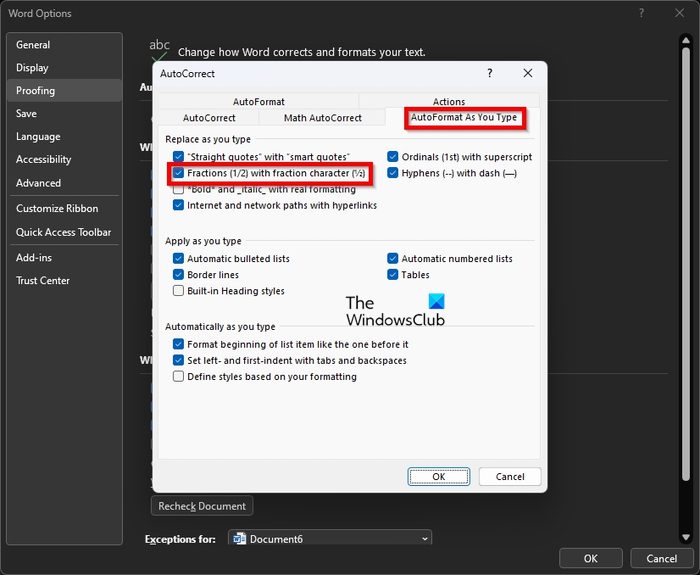This screenshot has height=575, width=700.
Task: Enable Built-in Heading styles checkbox
Action: 178,291
